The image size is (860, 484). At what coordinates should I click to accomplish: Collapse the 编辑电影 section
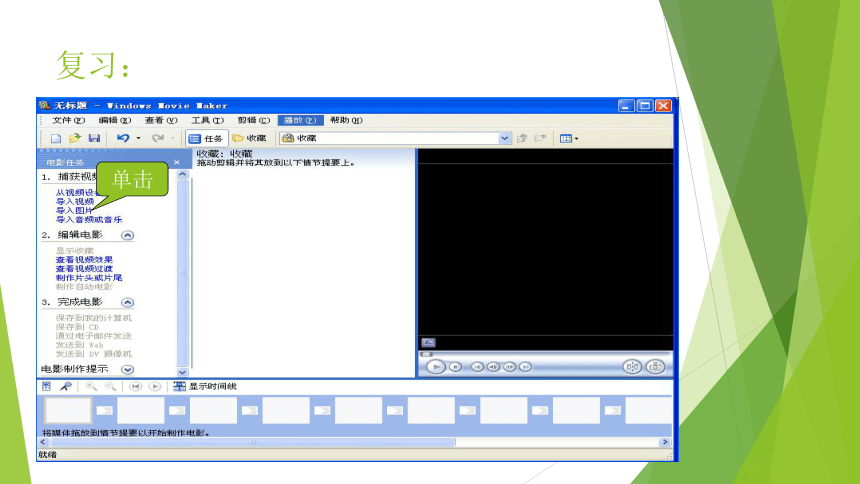click(127, 235)
